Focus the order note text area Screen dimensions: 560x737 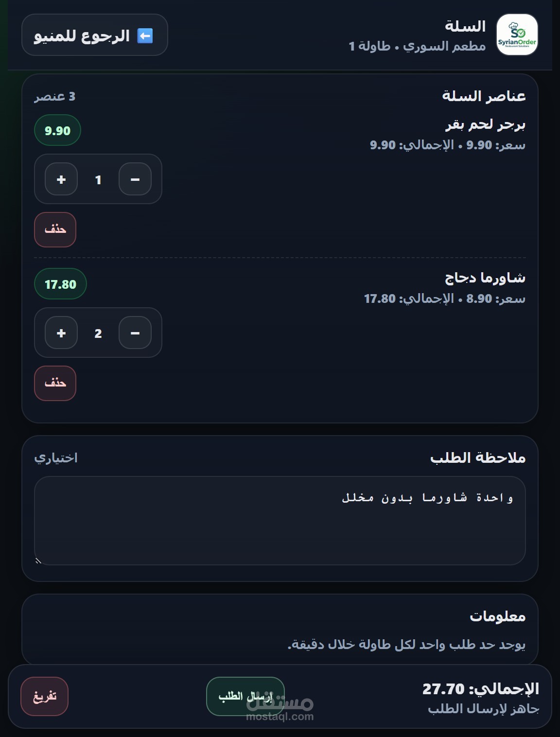click(x=280, y=521)
